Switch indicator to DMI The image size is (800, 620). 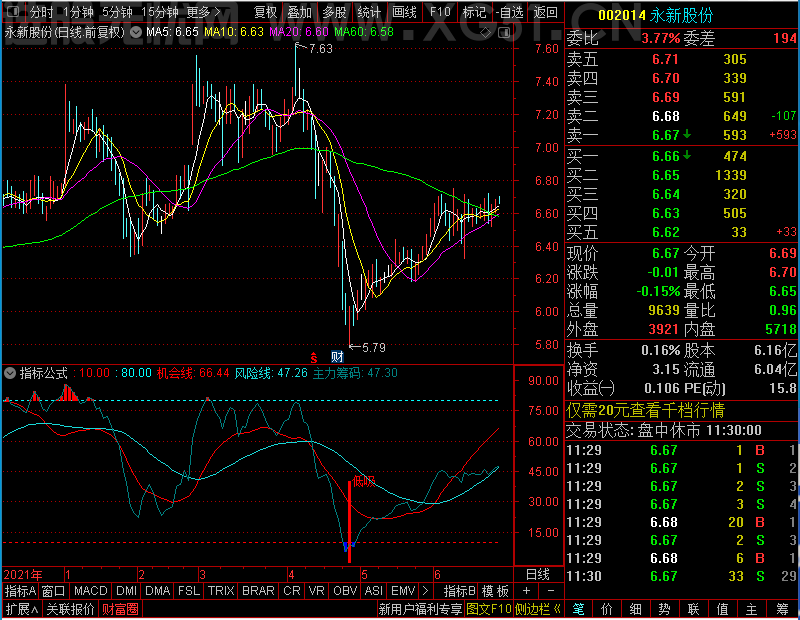(x=126, y=591)
